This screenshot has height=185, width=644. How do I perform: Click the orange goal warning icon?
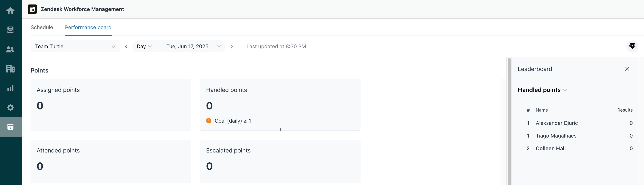209,121
